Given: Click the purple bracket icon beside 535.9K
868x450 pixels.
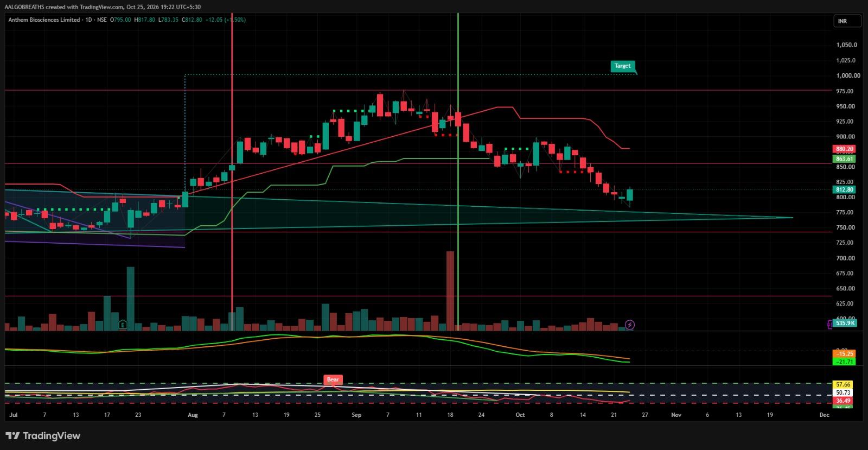Looking at the screenshot, I should [x=829, y=324].
